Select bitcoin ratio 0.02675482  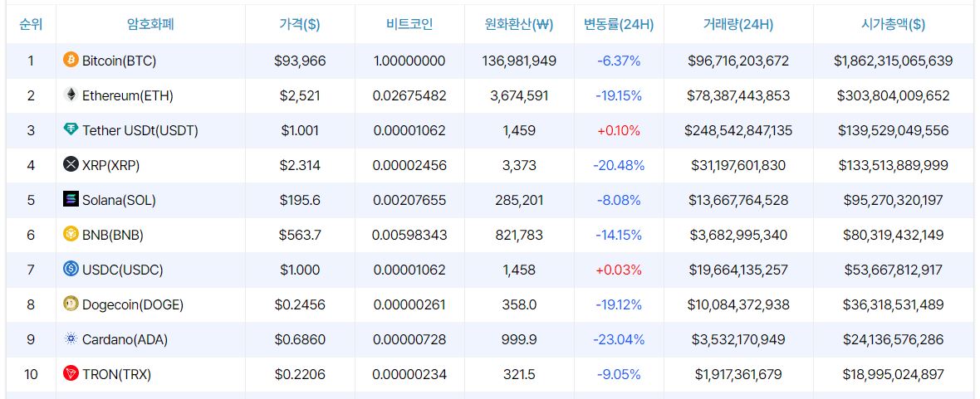409,96
